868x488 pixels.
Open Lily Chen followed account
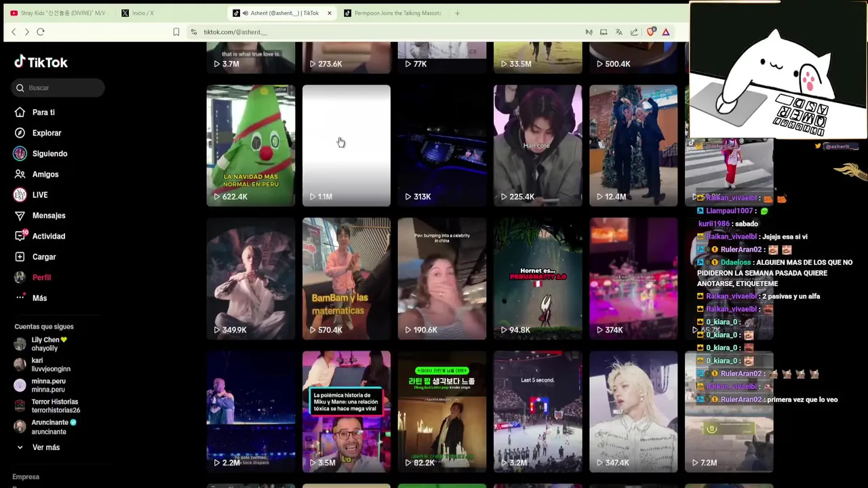50,344
